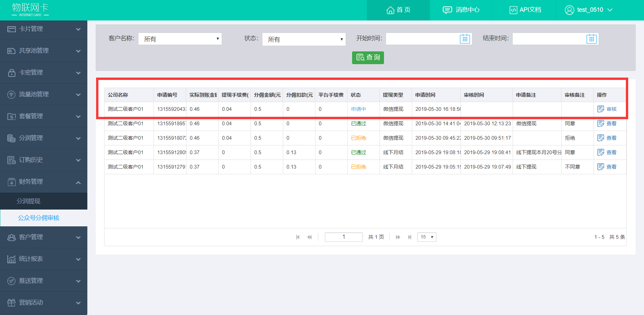Expand 卡密管理 using its chevron
Screen dimensions: 644x315
point(78,73)
